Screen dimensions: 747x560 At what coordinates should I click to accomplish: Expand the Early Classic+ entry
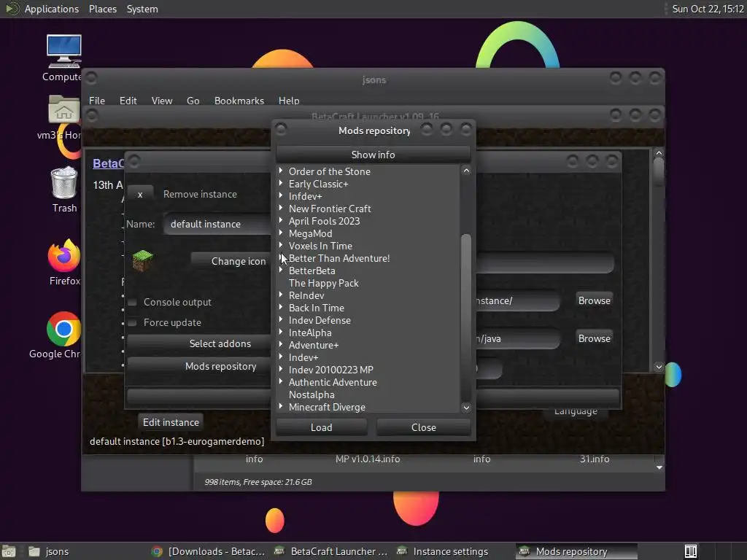[281, 183]
